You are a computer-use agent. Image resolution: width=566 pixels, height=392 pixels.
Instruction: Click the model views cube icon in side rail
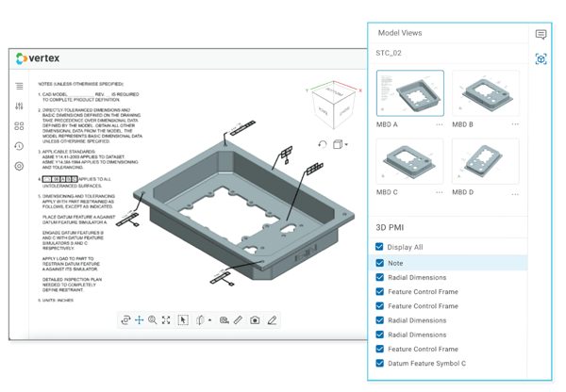coord(541,58)
